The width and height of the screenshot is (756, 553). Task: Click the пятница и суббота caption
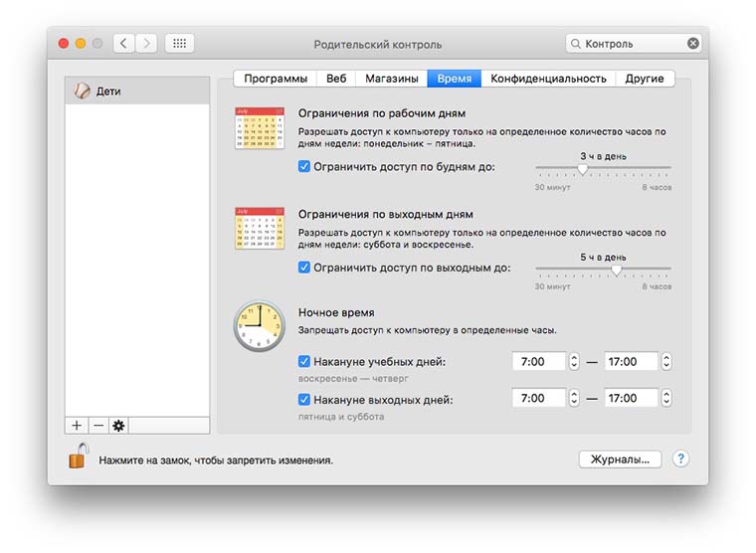341,417
